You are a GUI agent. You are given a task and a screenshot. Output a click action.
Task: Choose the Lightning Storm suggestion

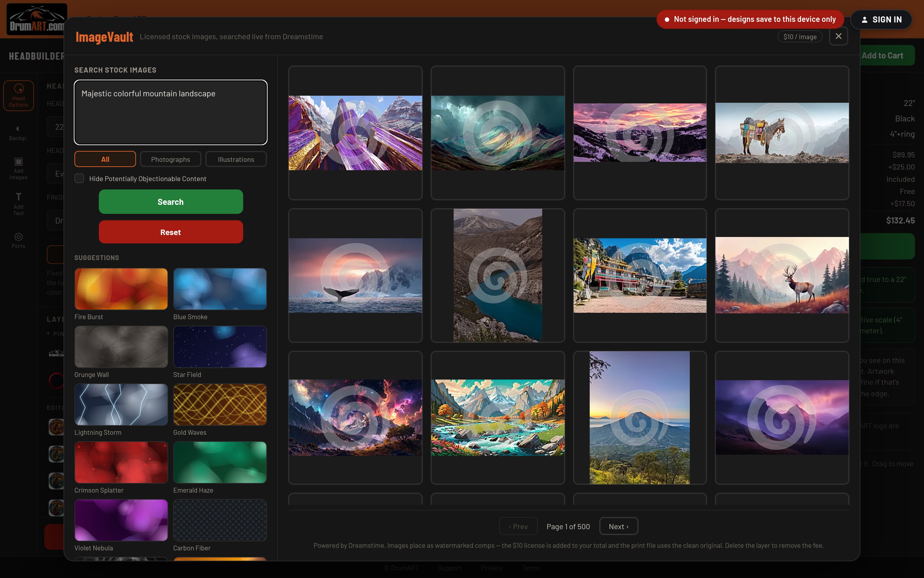coord(121,405)
